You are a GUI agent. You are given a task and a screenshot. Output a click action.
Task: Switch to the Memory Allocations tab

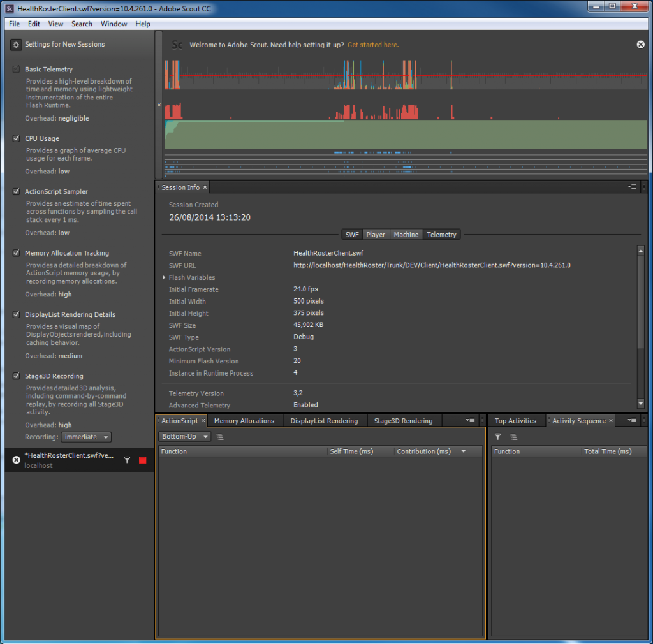pyautogui.click(x=244, y=421)
